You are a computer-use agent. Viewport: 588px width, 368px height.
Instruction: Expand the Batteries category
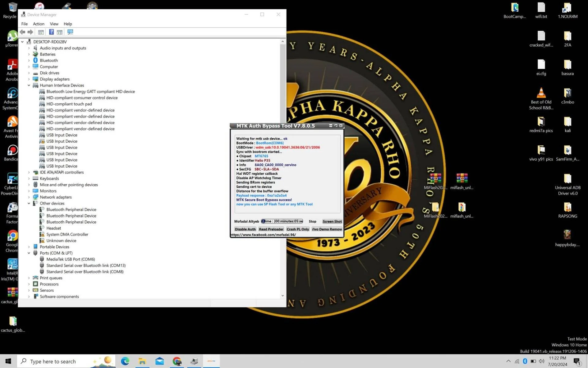click(x=29, y=54)
